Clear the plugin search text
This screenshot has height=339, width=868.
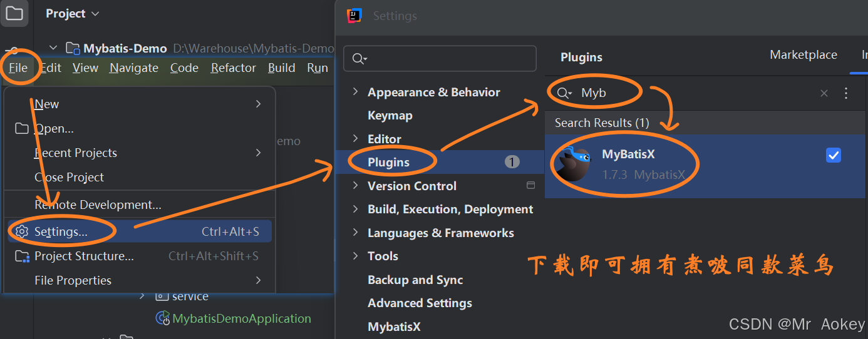click(824, 93)
